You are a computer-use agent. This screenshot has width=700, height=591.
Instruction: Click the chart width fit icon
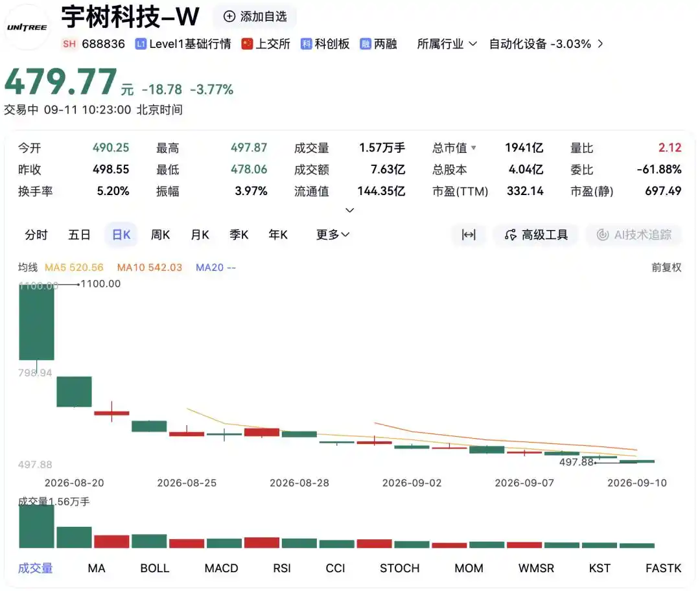[469, 235]
